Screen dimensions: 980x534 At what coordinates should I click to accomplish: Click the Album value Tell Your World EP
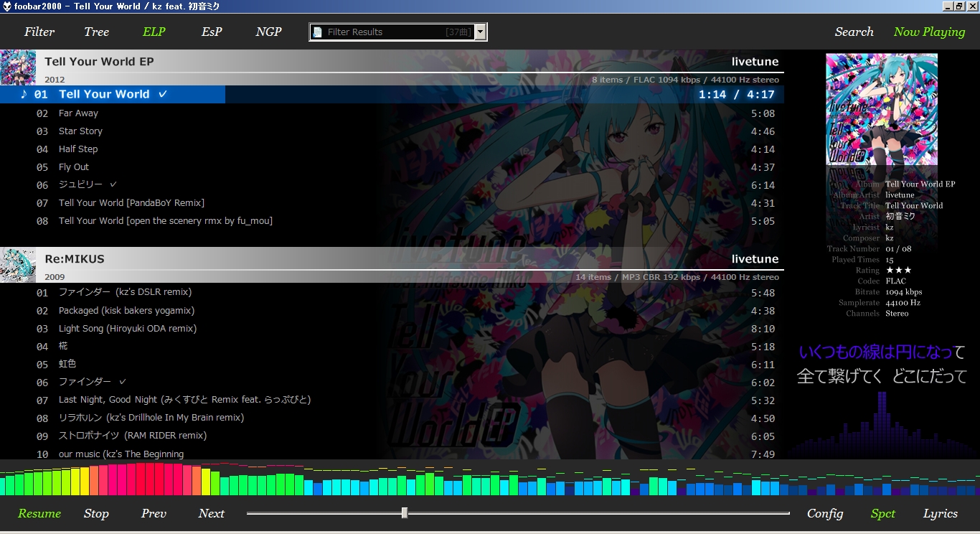pyautogui.click(x=920, y=184)
